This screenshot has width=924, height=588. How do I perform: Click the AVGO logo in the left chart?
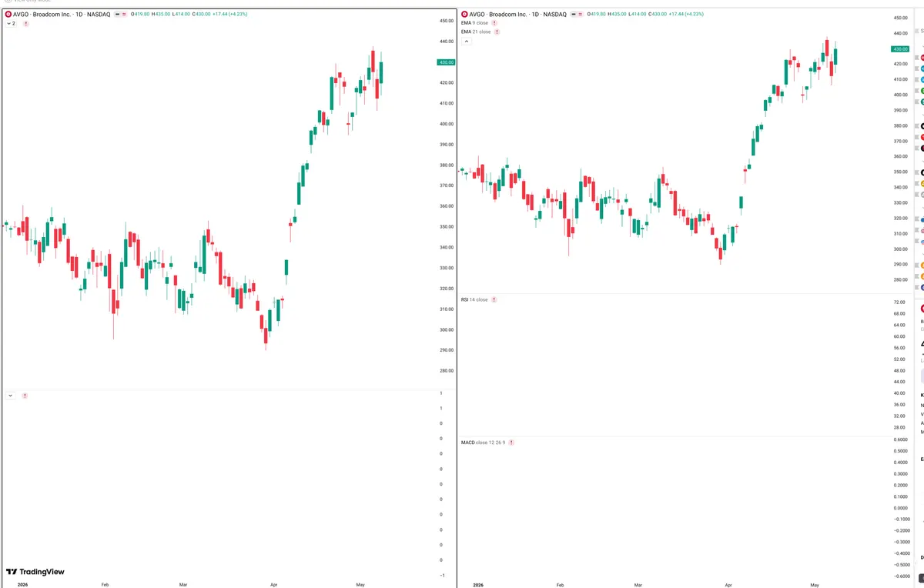[x=8, y=15]
